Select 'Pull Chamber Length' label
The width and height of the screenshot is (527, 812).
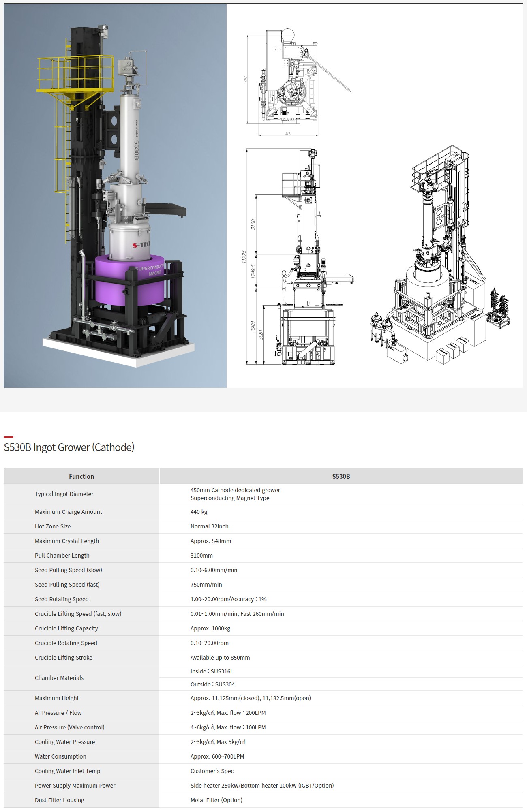[62, 556]
